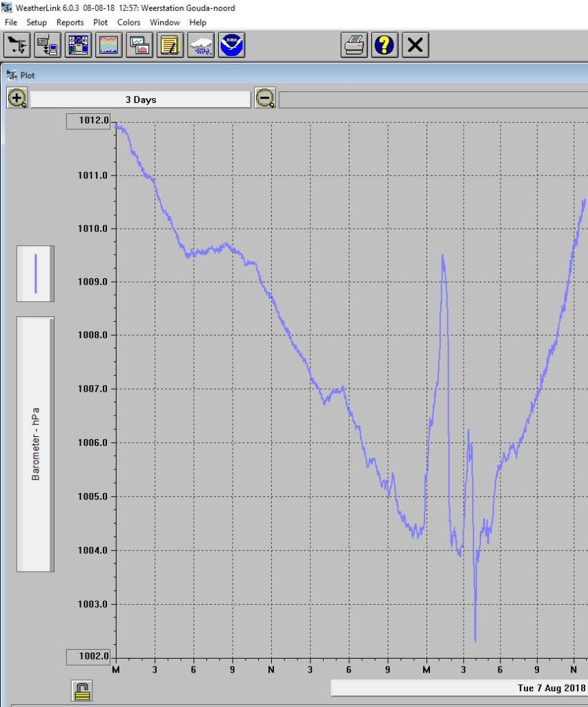Click the blue line color swatch
588x707 pixels.
pos(35,273)
